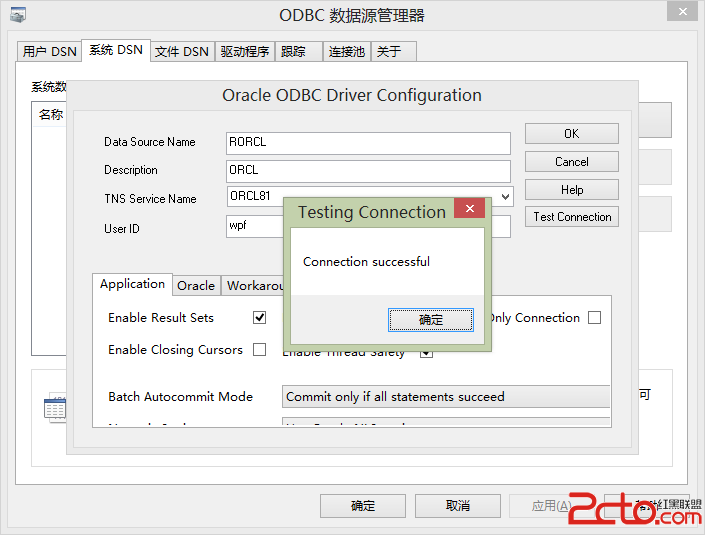This screenshot has height=535, width=705.
Task: Switch to the 用户 DSN tab
Action: coord(49,51)
